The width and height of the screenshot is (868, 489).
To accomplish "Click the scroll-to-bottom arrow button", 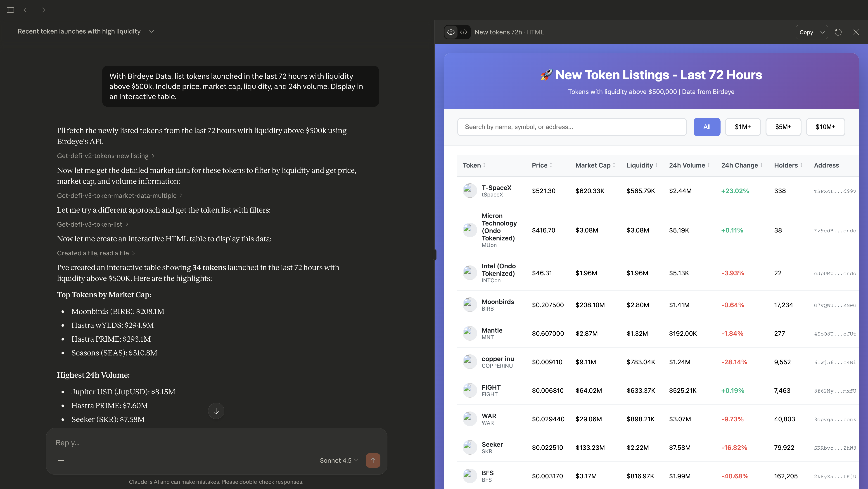I will (x=216, y=411).
